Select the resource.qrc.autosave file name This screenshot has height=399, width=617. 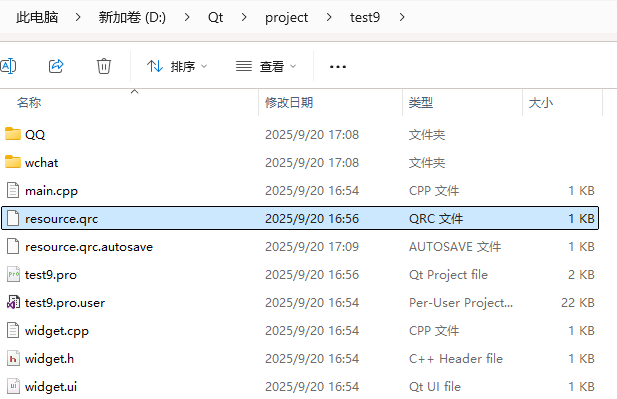(89, 247)
